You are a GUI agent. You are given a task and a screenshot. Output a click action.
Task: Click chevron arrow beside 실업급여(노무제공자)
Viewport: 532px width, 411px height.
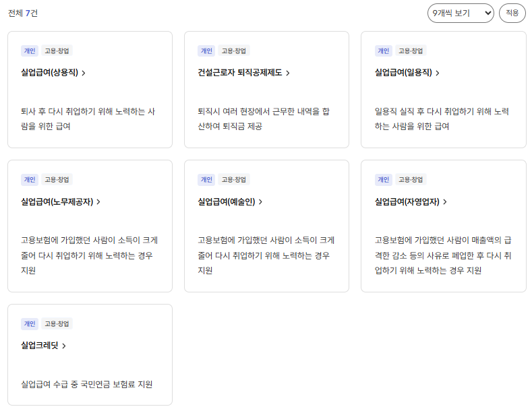(98, 202)
